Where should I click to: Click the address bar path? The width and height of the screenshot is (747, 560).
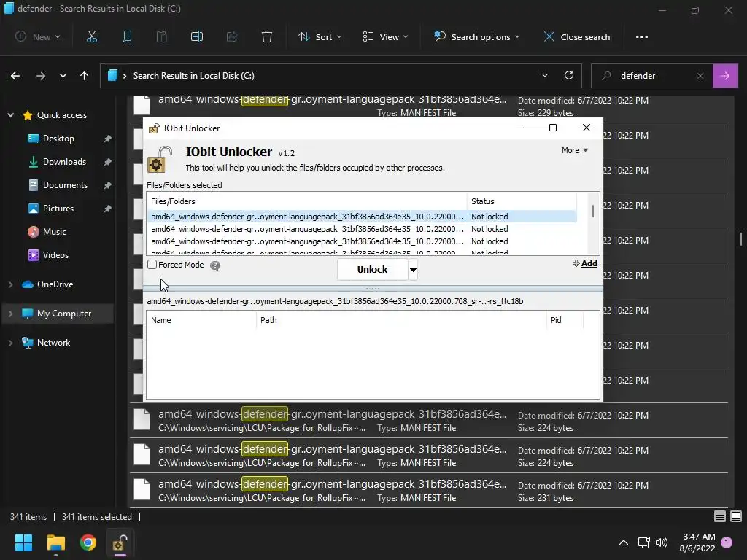(193, 76)
